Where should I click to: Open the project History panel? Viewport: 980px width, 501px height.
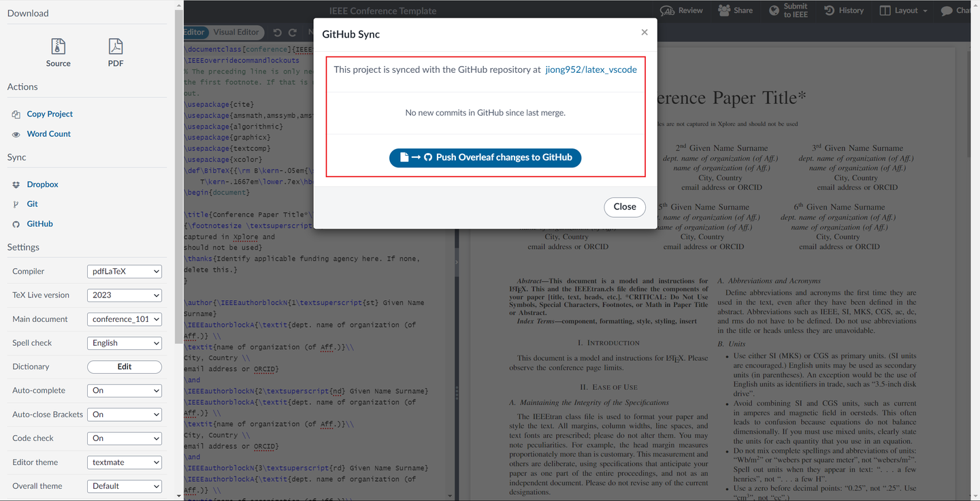coord(844,10)
